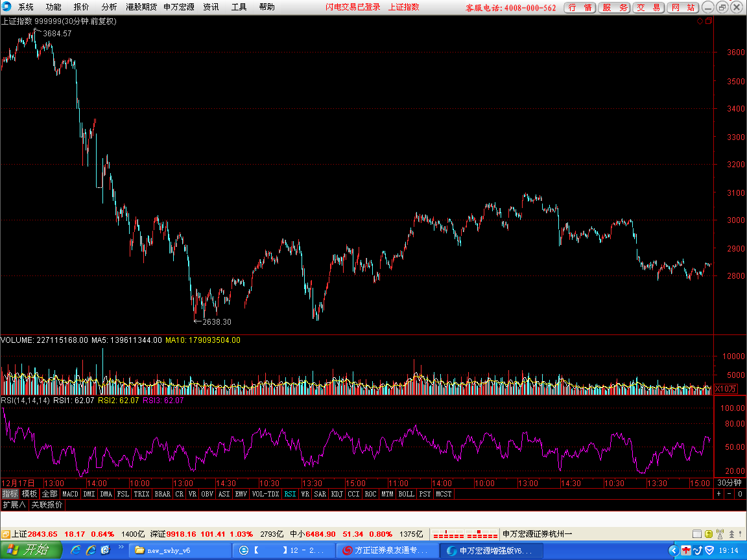Open the 30分钟 period selector
This screenshot has height=560, width=747.
(729, 483)
